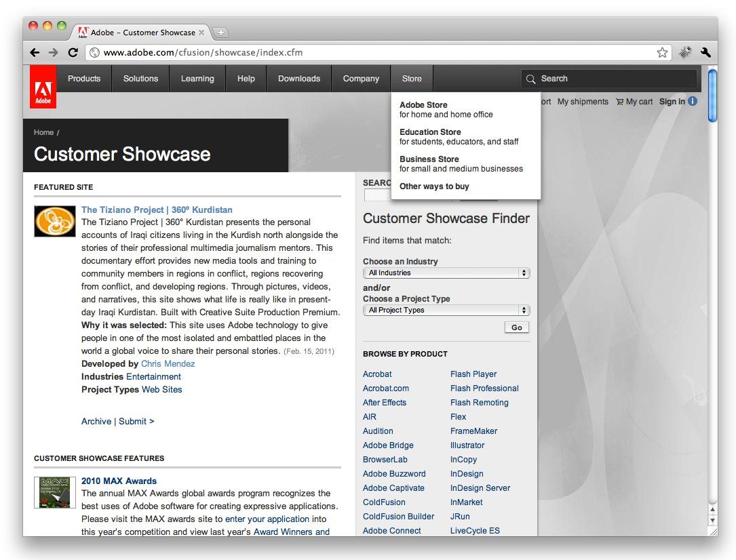
Task: Browse the InDesign Server link
Action: [x=480, y=487]
